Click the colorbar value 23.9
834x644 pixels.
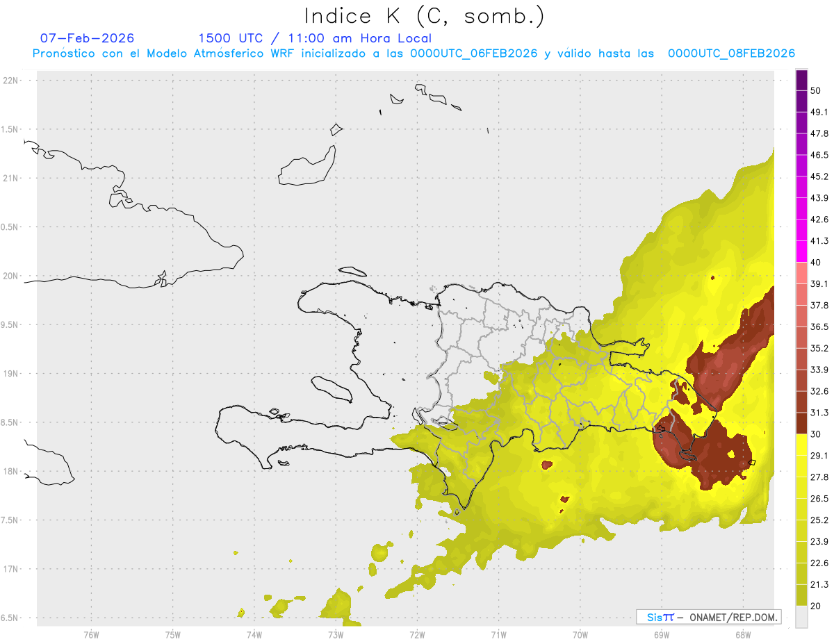(x=819, y=541)
